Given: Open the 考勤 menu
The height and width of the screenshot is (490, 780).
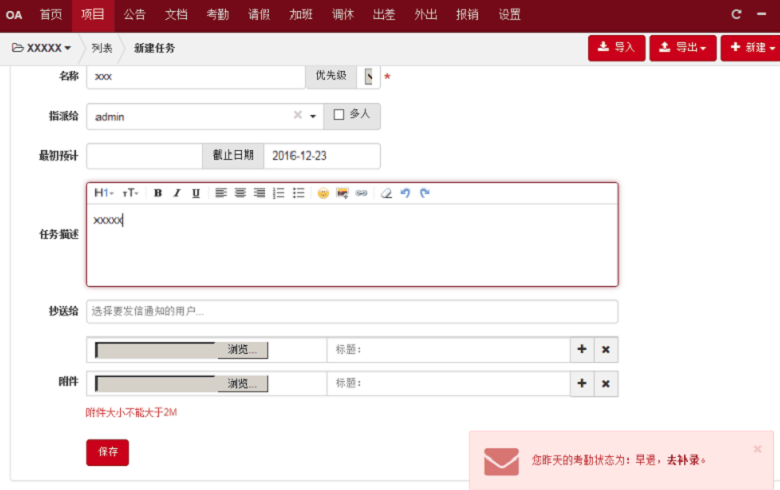Looking at the screenshot, I should (217, 15).
